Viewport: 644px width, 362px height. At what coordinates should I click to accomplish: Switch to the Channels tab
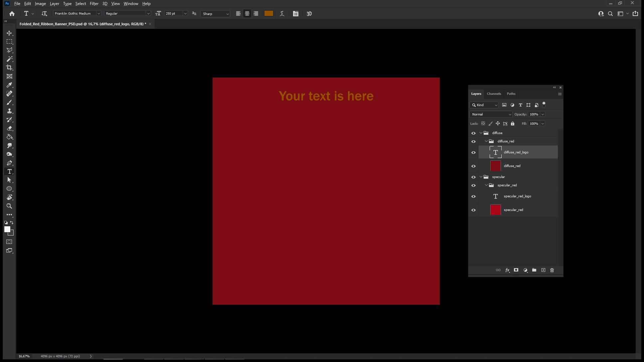pyautogui.click(x=494, y=94)
